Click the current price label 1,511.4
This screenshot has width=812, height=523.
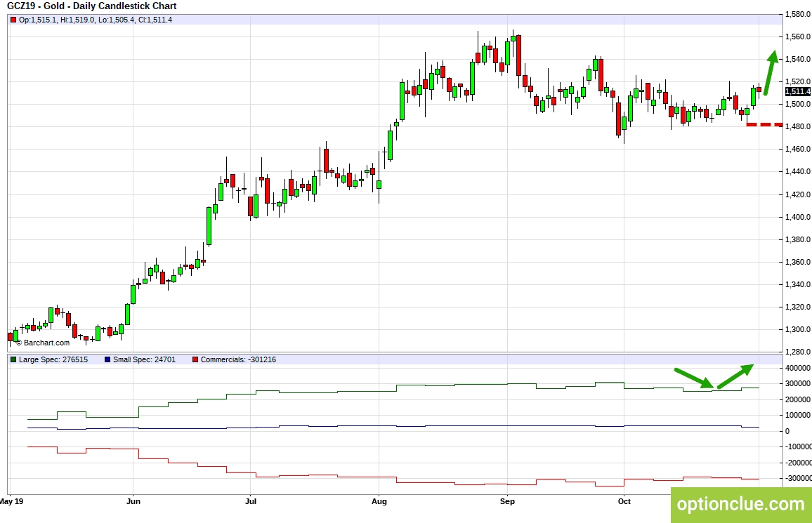pos(797,91)
